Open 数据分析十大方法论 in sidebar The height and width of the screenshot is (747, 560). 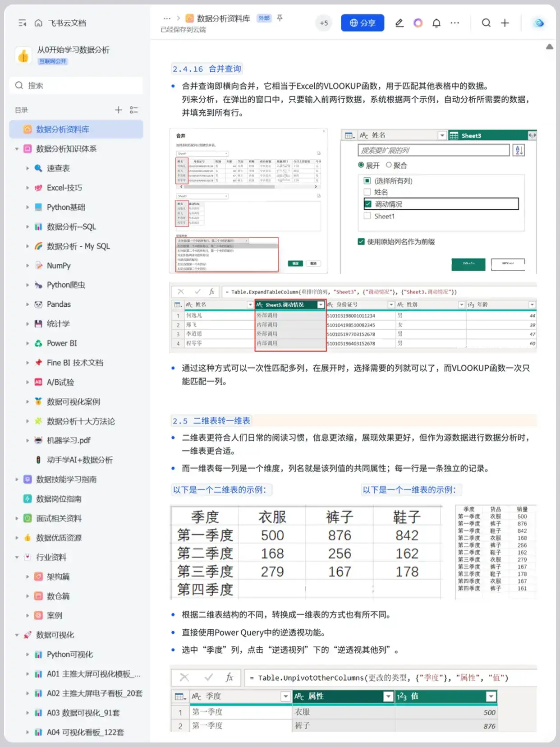coord(81,421)
